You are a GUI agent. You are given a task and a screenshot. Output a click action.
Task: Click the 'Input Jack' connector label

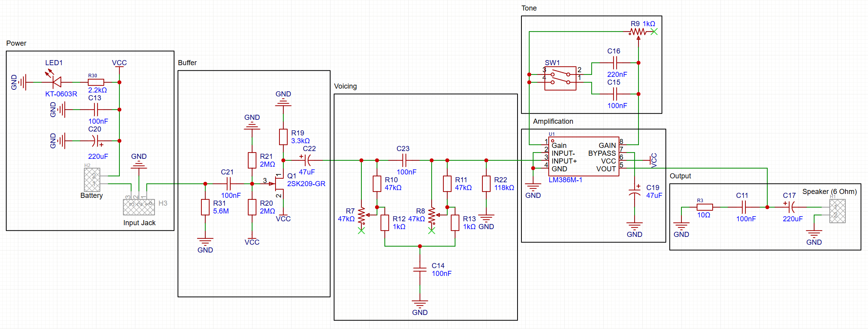click(139, 223)
